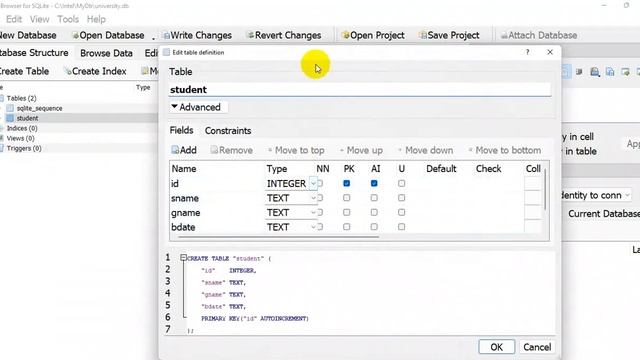
Task: Uncheck the PK checkbox for id field
Action: pyautogui.click(x=347, y=184)
